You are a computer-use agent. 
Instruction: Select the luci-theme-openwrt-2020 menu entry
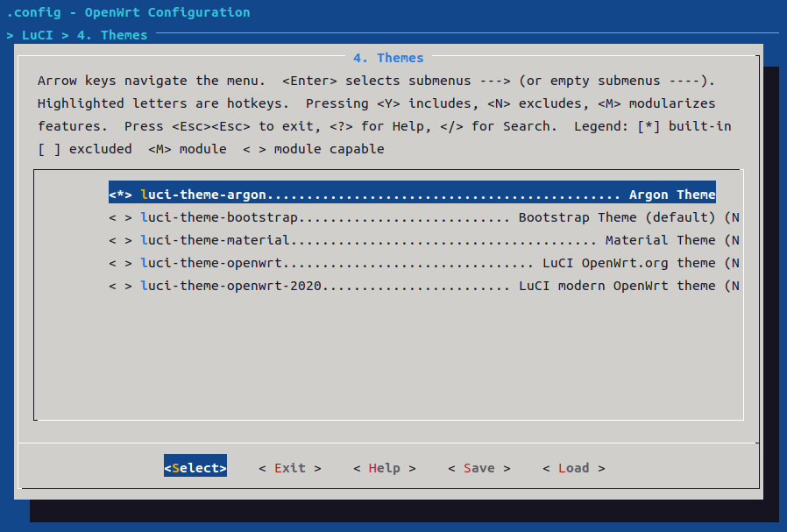tap(424, 286)
